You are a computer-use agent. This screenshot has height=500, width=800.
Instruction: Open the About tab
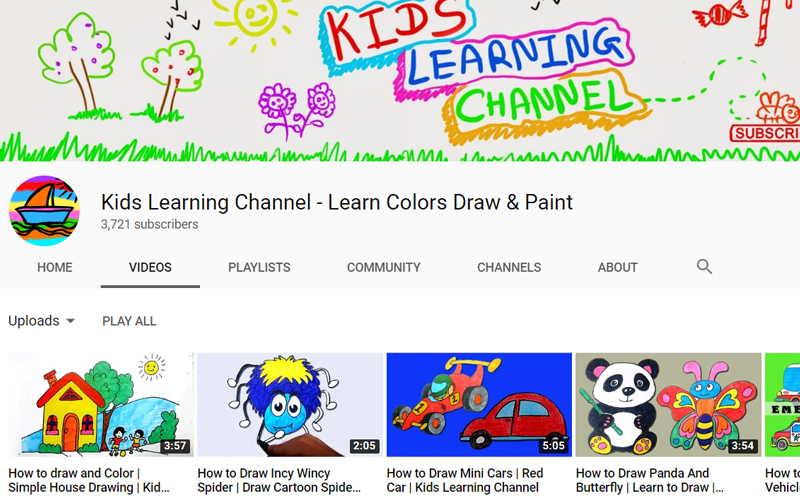617,267
